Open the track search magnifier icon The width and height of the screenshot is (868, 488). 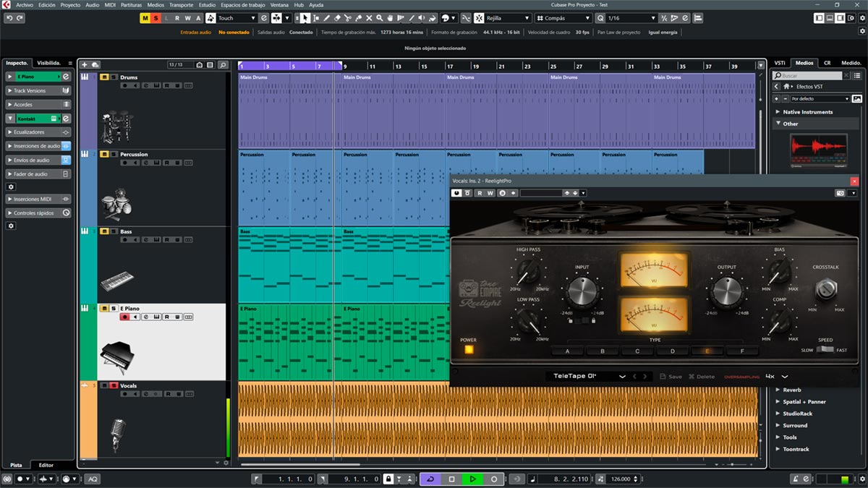pyautogui.click(x=223, y=65)
